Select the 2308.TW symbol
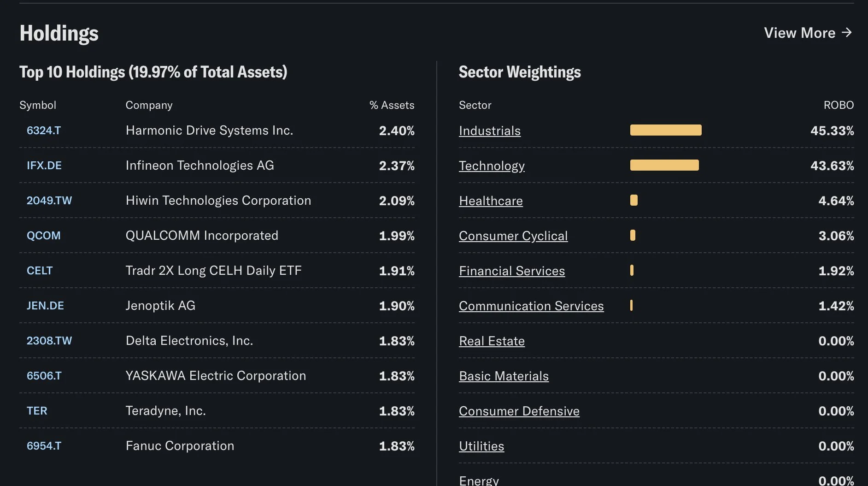Image resolution: width=868 pixels, height=486 pixels. (x=49, y=341)
